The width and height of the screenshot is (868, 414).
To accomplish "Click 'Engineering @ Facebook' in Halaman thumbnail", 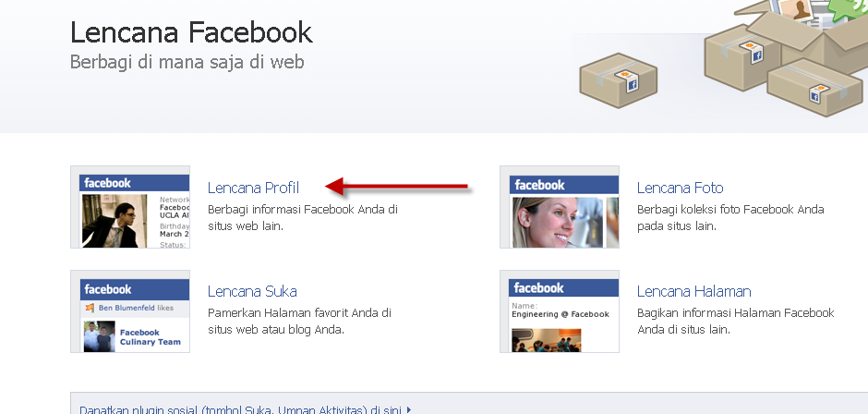I will click(561, 314).
